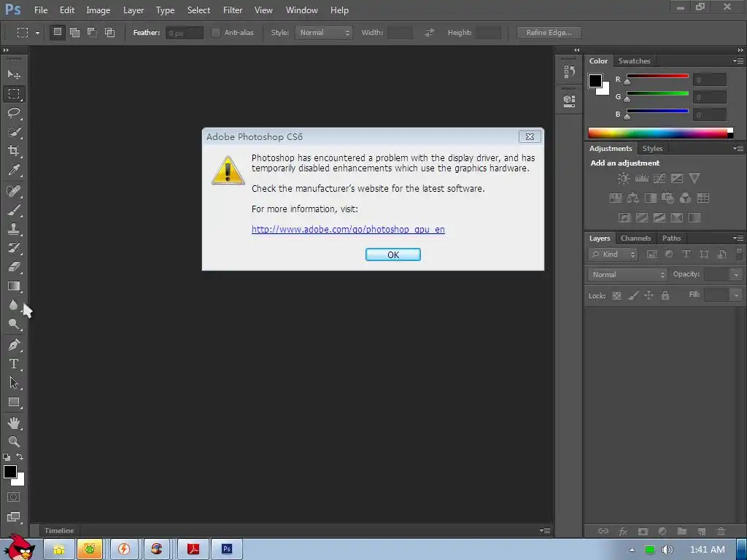The width and height of the screenshot is (747, 560).
Task: Add a Curves adjustment
Action: [659, 179]
